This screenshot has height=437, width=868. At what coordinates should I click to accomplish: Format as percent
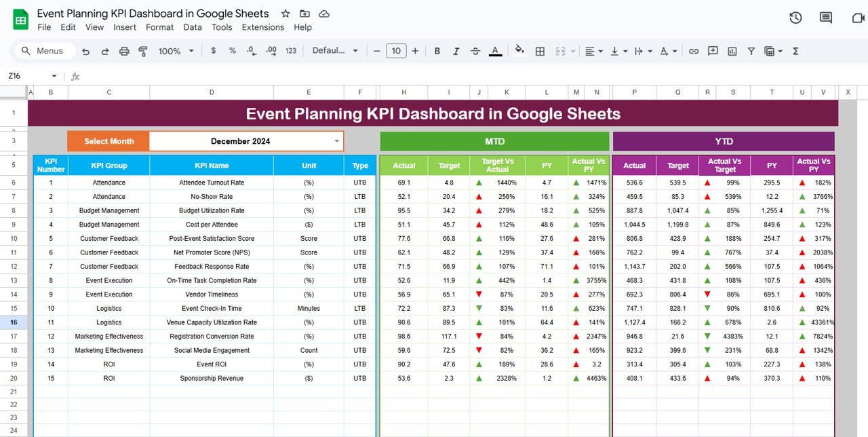coord(233,51)
